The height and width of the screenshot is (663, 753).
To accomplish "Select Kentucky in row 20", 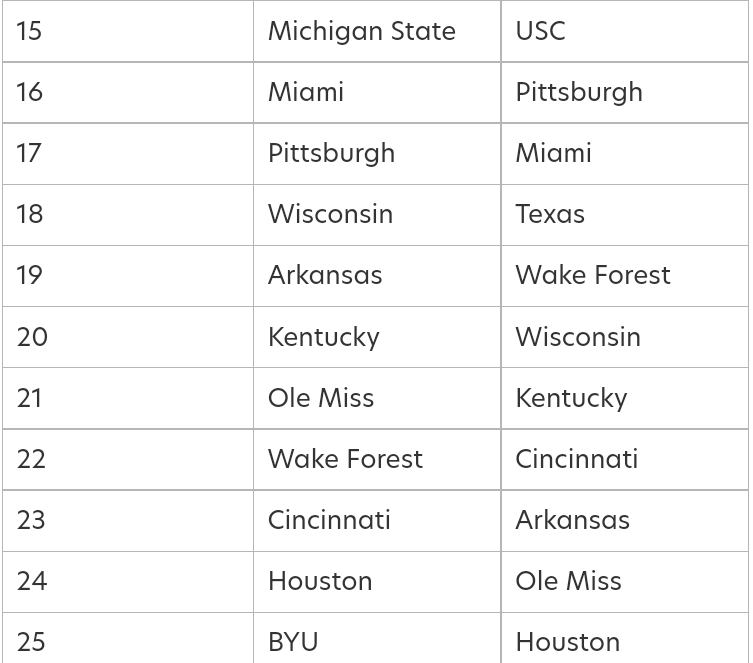I will tap(323, 337).
